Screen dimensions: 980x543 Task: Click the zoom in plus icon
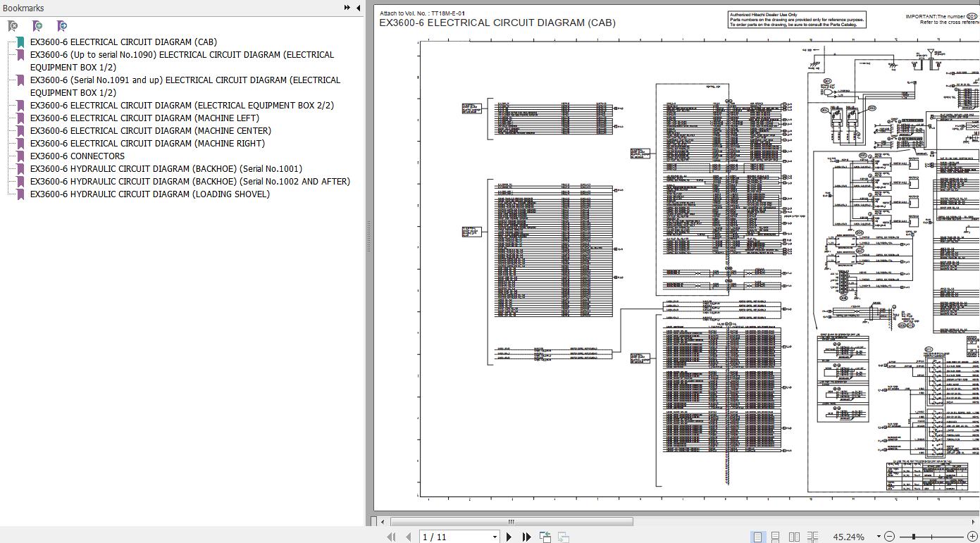972,537
